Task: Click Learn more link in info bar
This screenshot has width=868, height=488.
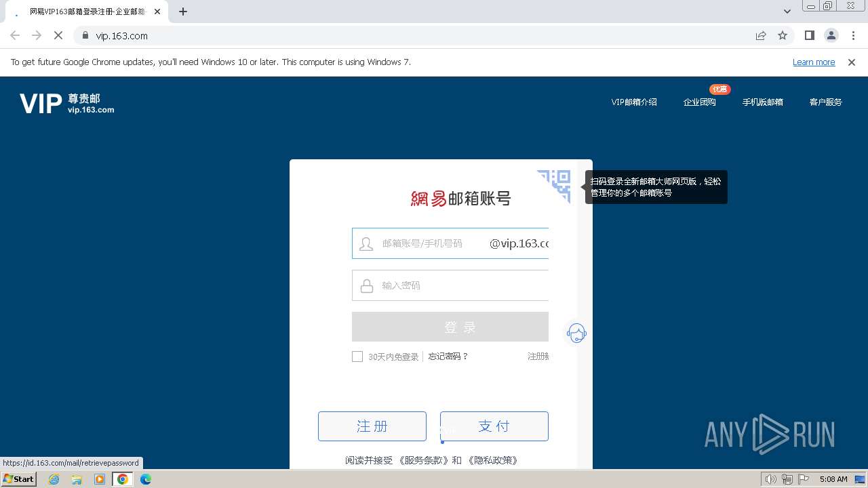Action: click(814, 62)
